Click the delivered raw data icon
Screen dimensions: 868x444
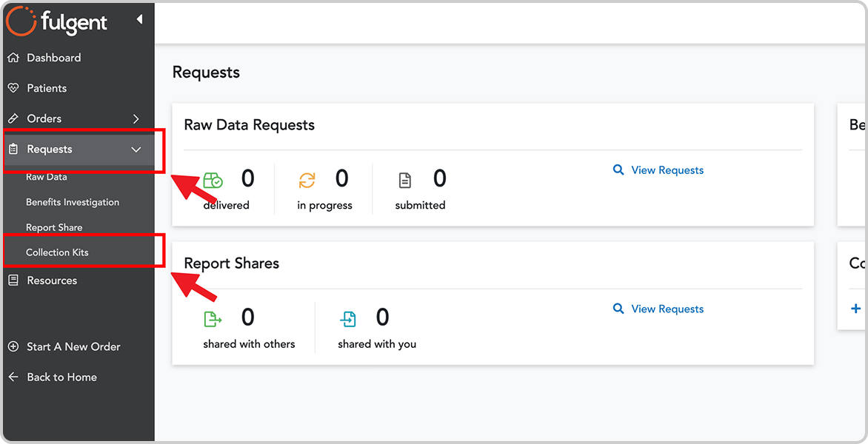[213, 179]
